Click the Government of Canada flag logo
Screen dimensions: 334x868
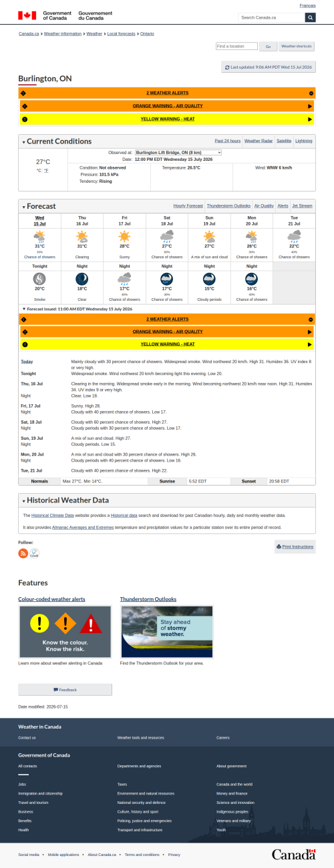pyautogui.click(x=27, y=15)
